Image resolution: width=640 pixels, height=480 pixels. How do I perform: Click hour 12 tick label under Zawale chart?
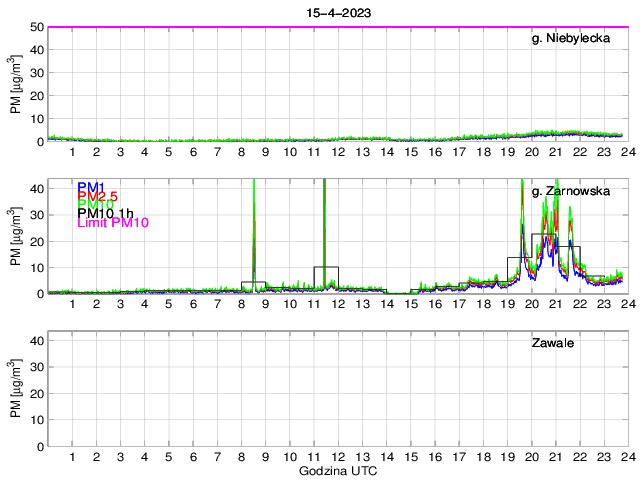point(338,456)
